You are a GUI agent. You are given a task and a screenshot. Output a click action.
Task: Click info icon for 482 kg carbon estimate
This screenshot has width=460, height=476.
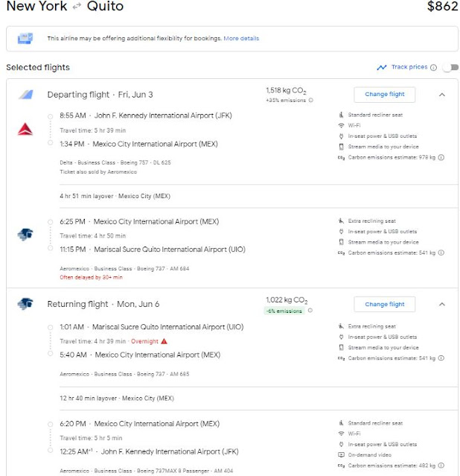(441, 467)
